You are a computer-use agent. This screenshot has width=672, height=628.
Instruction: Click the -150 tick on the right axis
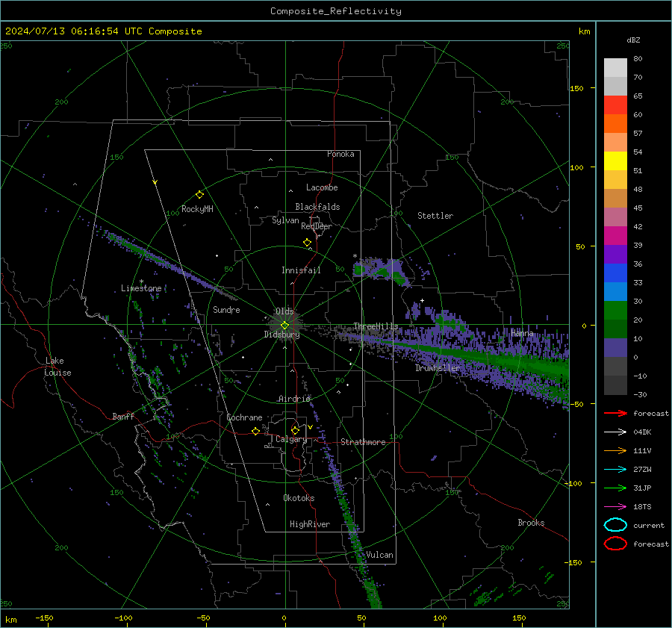[x=573, y=562]
